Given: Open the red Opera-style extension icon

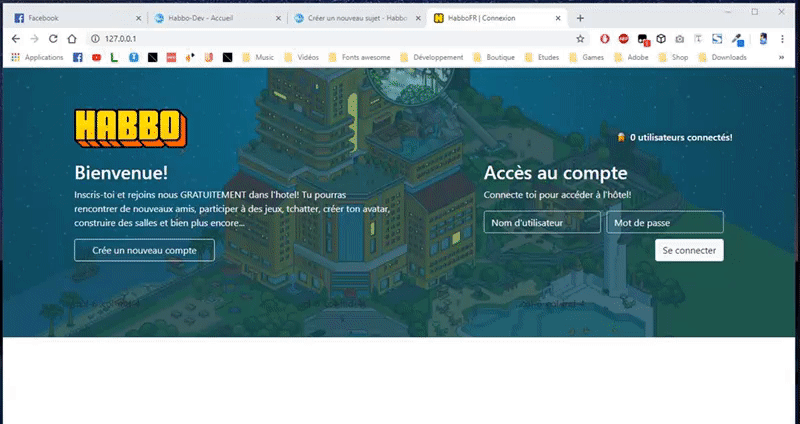Looking at the screenshot, I should 605,39.
